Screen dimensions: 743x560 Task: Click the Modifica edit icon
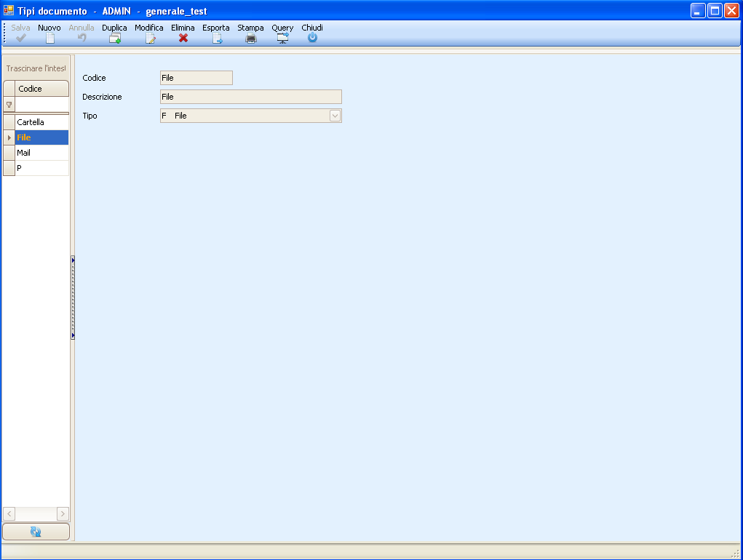click(x=150, y=39)
